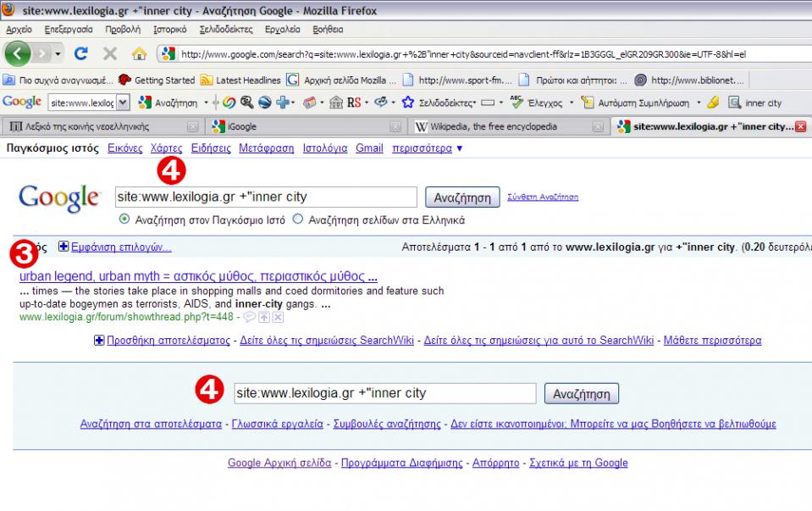Open the Αρχική σελίδα Mozilla bookmark

tap(340, 81)
